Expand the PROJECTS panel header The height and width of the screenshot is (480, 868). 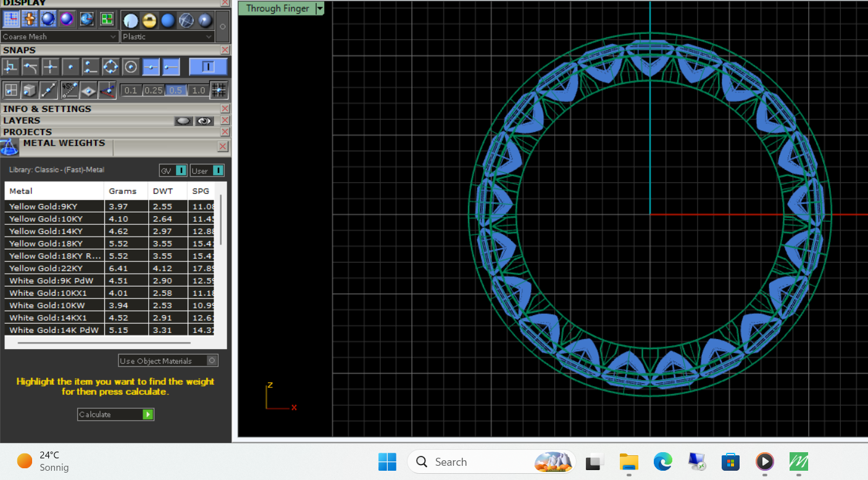click(x=28, y=132)
